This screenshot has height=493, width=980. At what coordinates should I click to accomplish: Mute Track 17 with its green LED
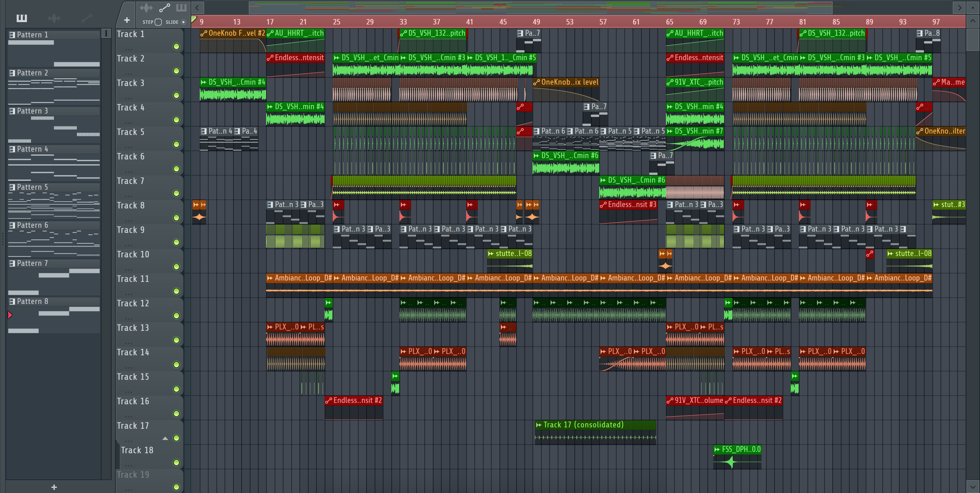176,438
